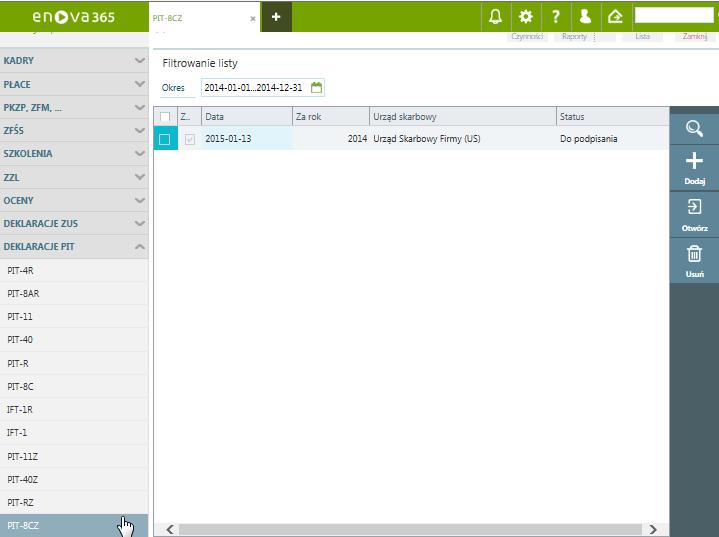Expand the DEKLARACJE ZUS section
The image size is (719, 537).
(74, 223)
